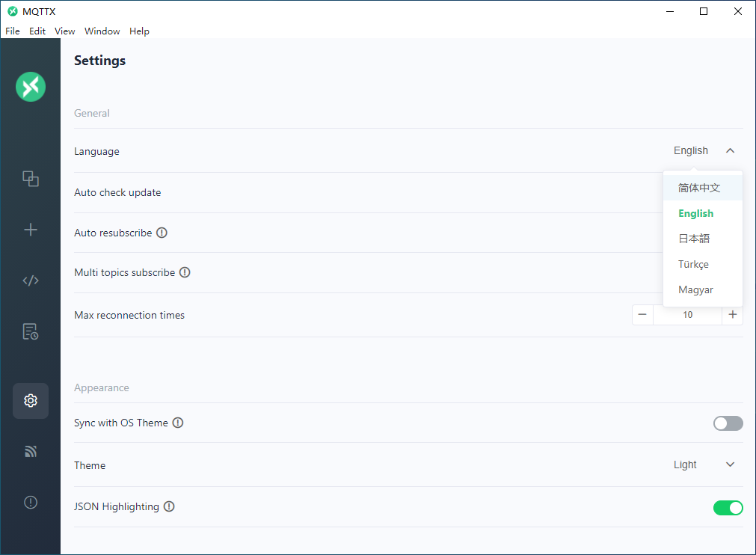Click the Settings heading

pyautogui.click(x=99, y=61)
